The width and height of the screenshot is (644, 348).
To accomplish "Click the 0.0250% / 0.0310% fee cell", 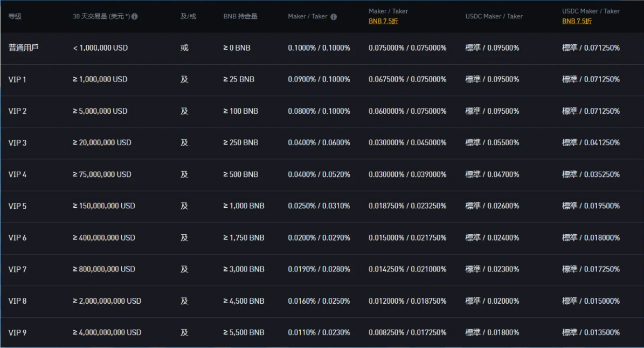I will [x=319, y=206].
